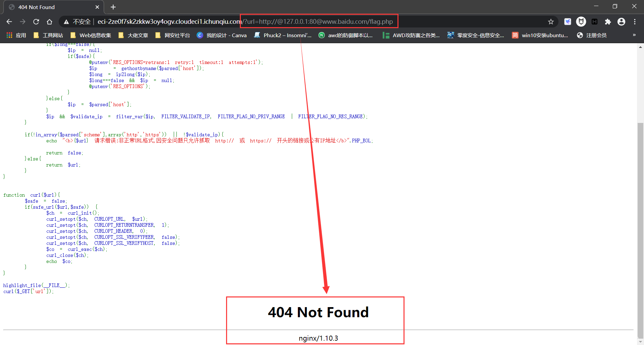Close the 404 Not Found tab
Image resolution: width=644 pixels, height=345 pixels.
pyautogui.click(x=97, y=7)
